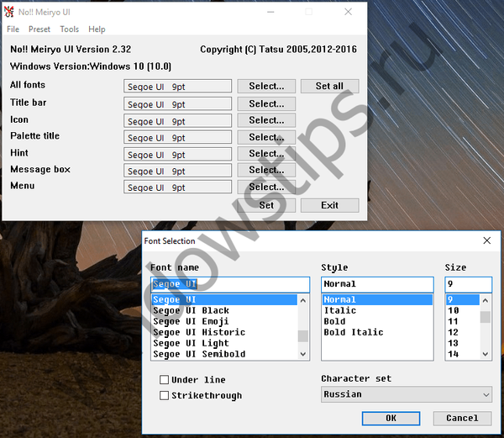Image resolution: width=504 pixels, height=438 pixels.
Task: Click the Set all button
Action: 330,87
